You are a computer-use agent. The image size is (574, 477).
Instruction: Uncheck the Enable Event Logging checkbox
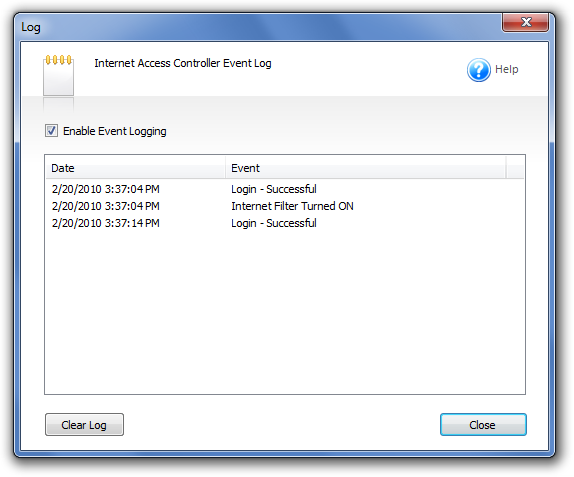click(x=51, y=131)
